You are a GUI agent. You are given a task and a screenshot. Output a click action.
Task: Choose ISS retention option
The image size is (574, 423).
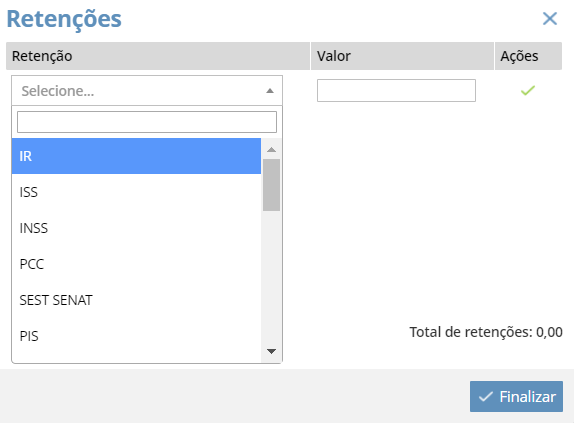point(136,192)
